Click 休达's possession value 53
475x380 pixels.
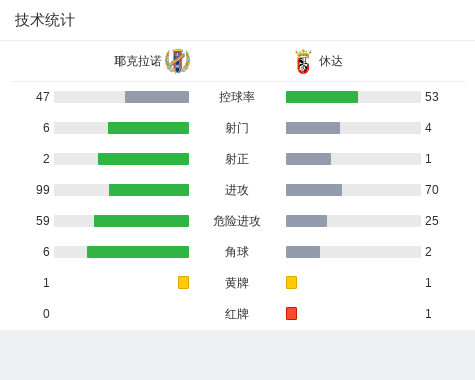tap(432, 97)
